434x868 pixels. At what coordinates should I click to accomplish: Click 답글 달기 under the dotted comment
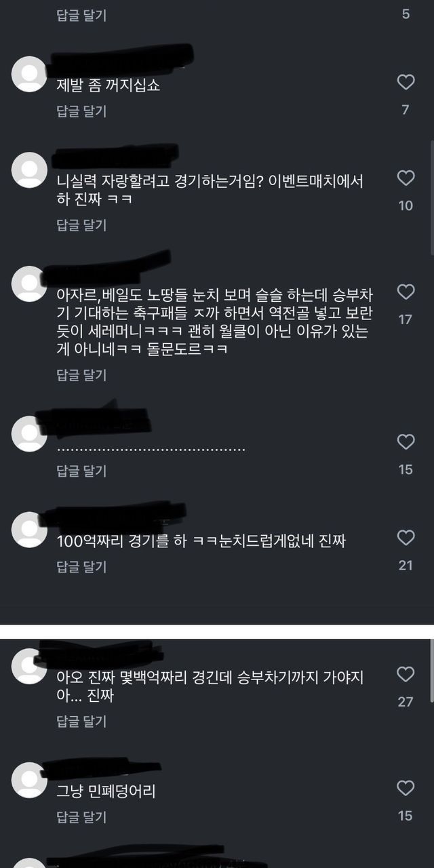pyautogui.click(x=81, y=471)
